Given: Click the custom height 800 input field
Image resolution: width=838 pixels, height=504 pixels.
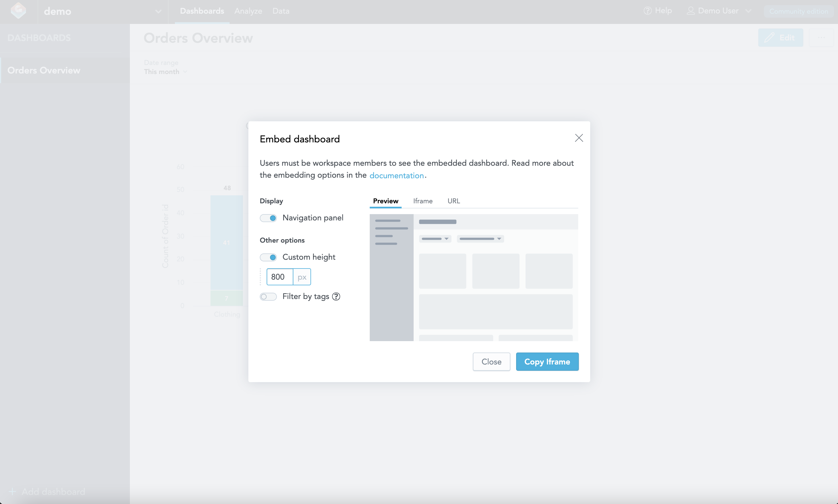Looking at the screenshot, I should (x=280, y=277).
